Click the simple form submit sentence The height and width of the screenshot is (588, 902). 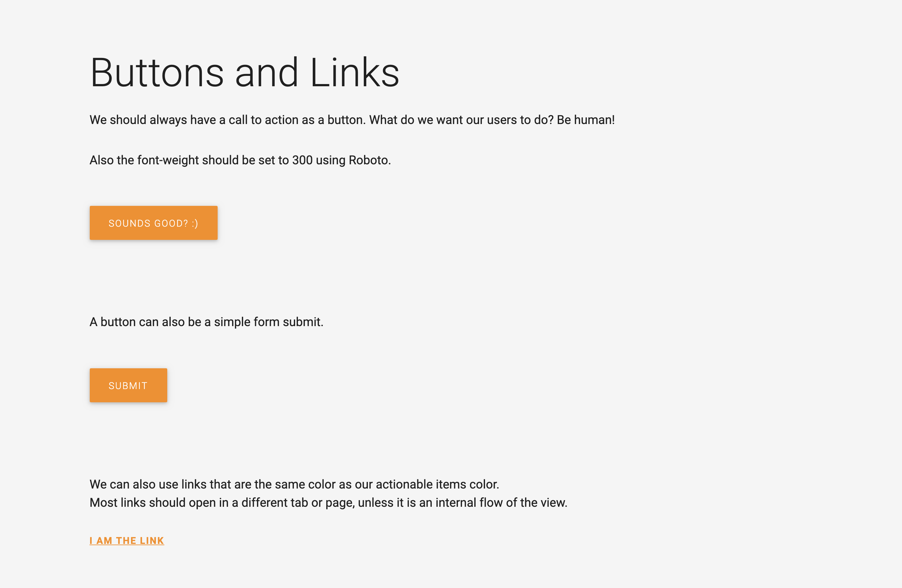207,322
